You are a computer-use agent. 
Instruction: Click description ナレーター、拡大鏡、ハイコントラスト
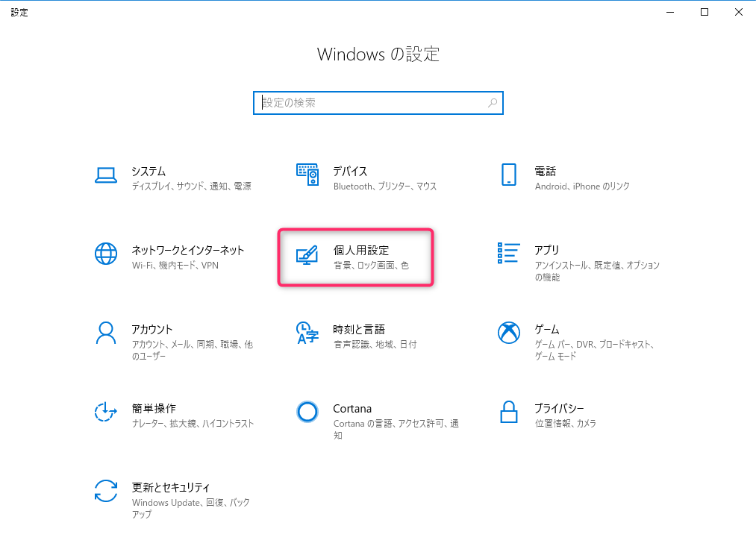193,423
